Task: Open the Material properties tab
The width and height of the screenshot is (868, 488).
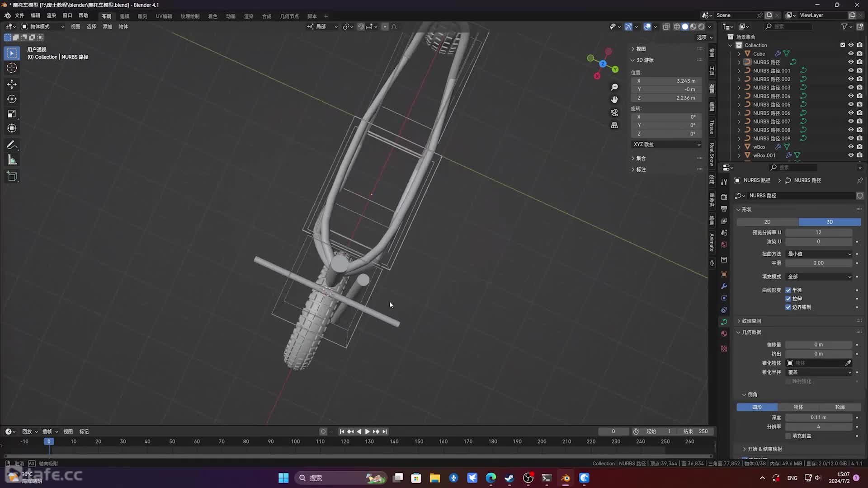Action: pos(724,333)
